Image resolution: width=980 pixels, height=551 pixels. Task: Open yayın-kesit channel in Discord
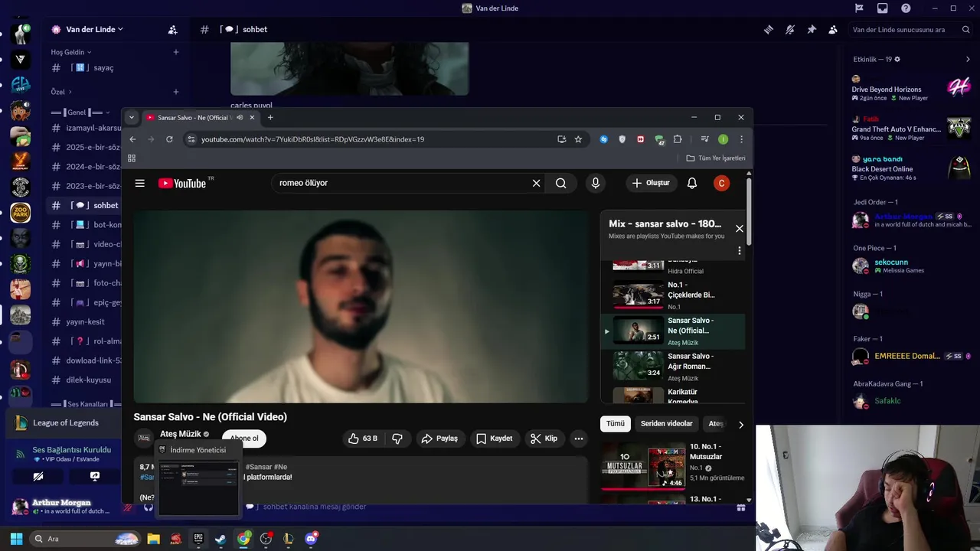(x=84, y=322)
